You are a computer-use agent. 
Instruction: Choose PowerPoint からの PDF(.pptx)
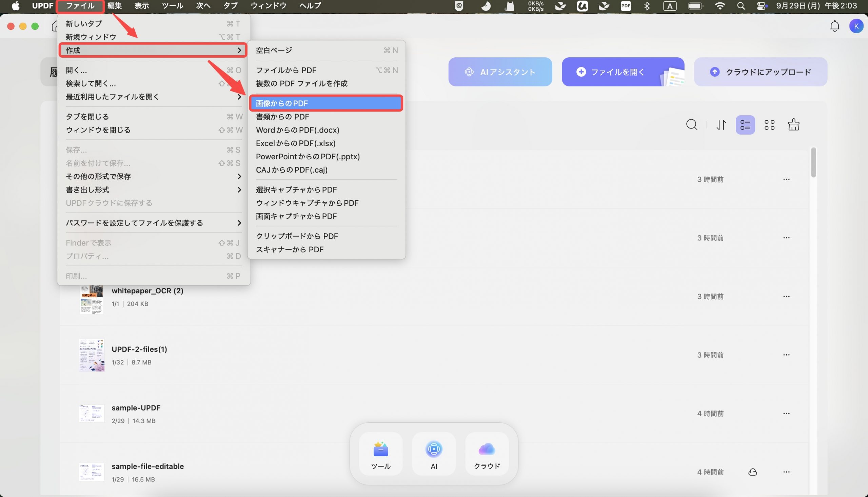326,156
